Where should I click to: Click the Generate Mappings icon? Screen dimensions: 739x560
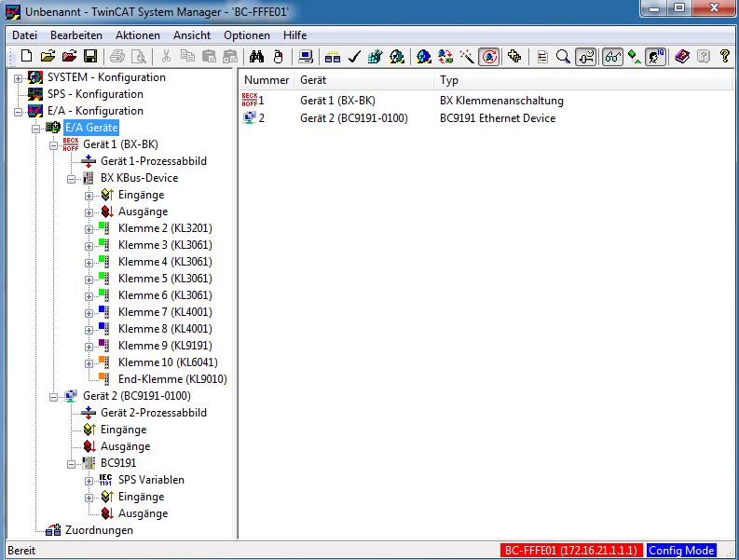[333, 57]
